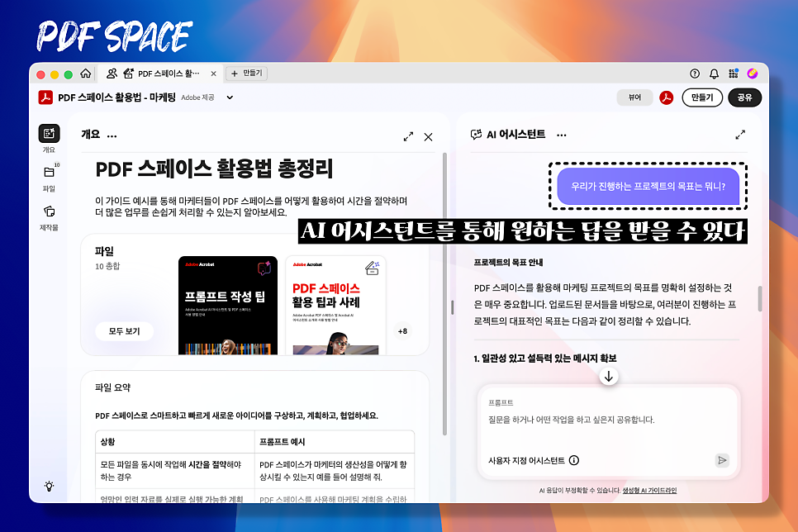Screen dimensions: 798x532
Task: Click the 파일 요약 heading
Action: (113, 387)
